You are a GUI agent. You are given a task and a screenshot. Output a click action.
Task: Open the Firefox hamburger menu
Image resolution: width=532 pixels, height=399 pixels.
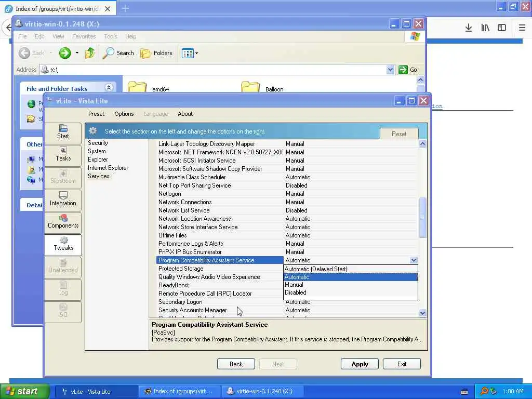522,28
